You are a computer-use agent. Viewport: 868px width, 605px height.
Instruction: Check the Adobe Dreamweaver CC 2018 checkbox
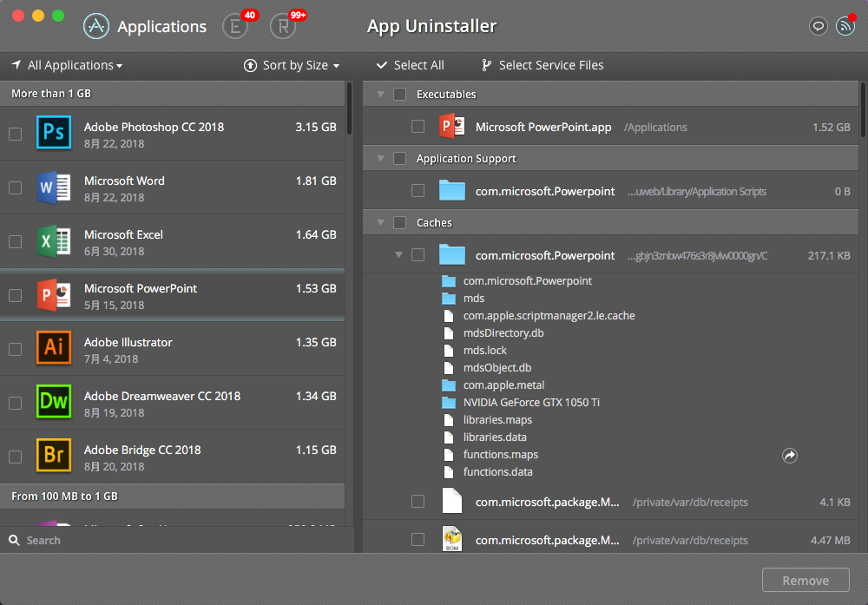tap(16, 403)
